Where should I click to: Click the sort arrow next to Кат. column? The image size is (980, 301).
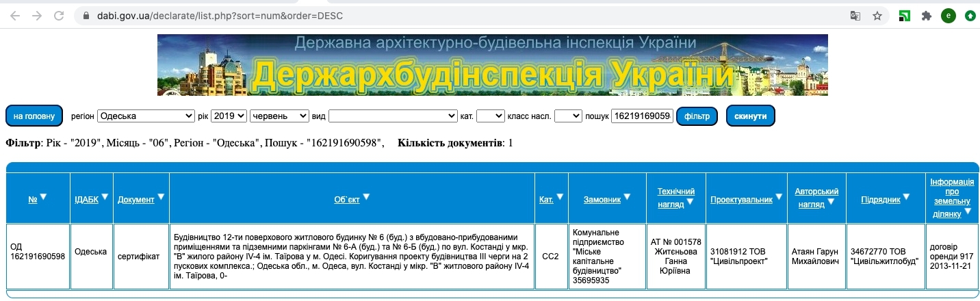pos(560,197)
